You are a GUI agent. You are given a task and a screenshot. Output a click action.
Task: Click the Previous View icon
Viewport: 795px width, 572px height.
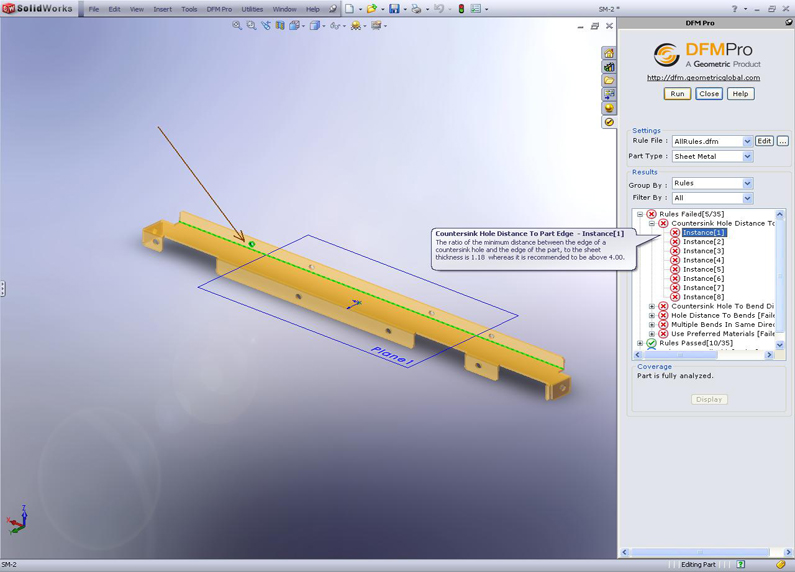[x=266, y=25]
